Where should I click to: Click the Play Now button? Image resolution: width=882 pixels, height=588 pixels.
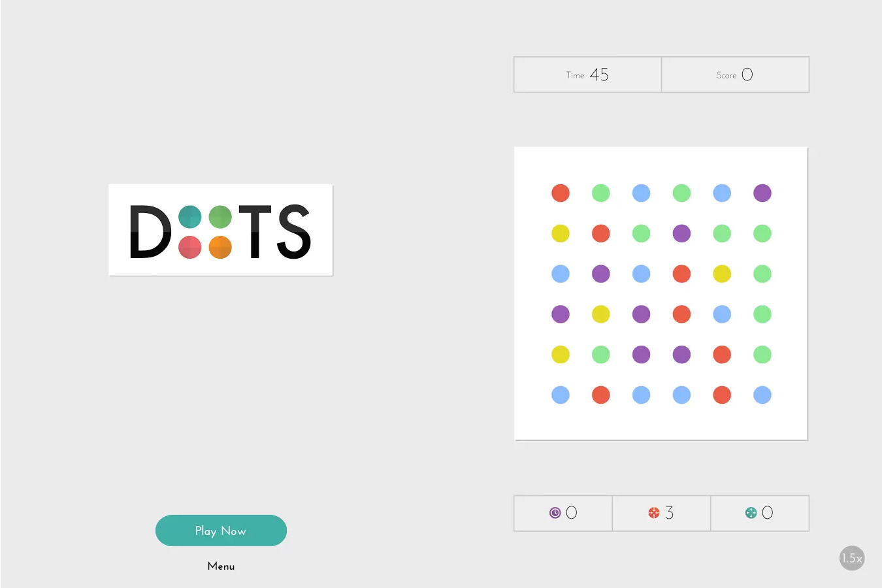[x=221, y=531]
